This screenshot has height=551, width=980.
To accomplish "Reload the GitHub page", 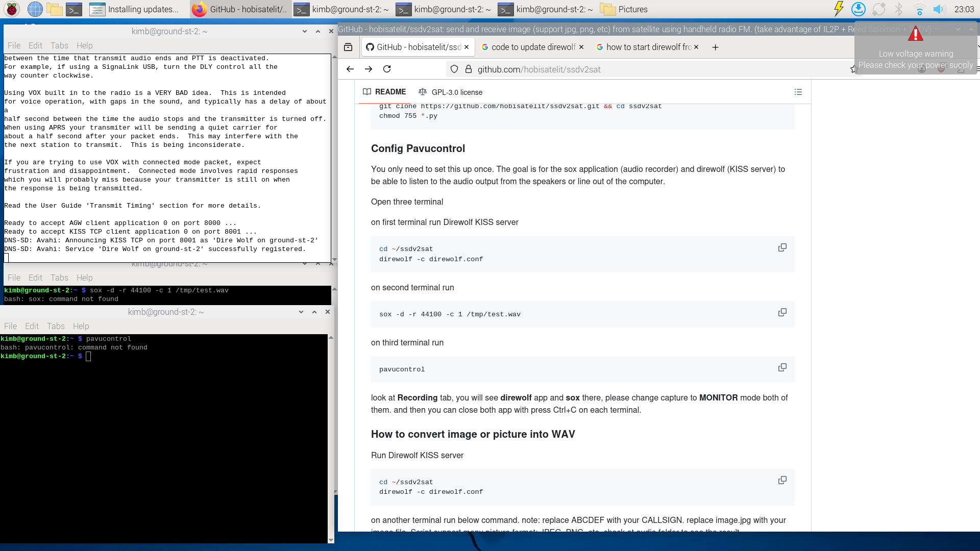I will [387, 69].
